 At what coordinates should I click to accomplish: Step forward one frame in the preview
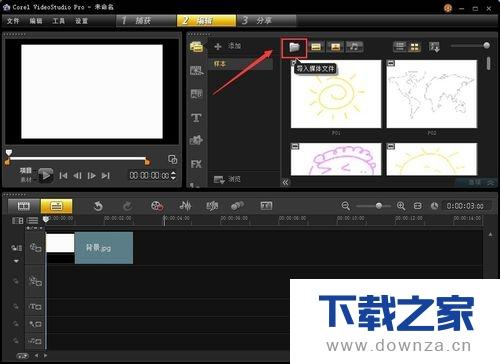[91, 176]
